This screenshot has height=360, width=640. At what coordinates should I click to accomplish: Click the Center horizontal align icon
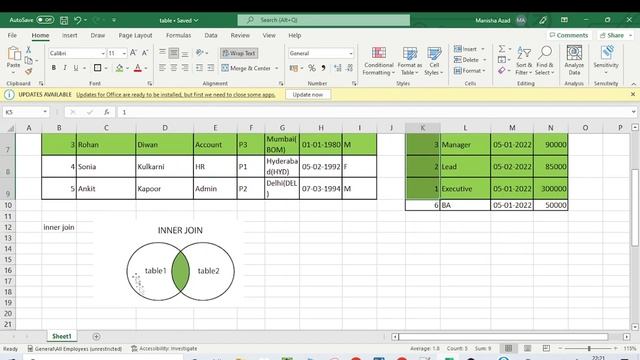point(174,68)
